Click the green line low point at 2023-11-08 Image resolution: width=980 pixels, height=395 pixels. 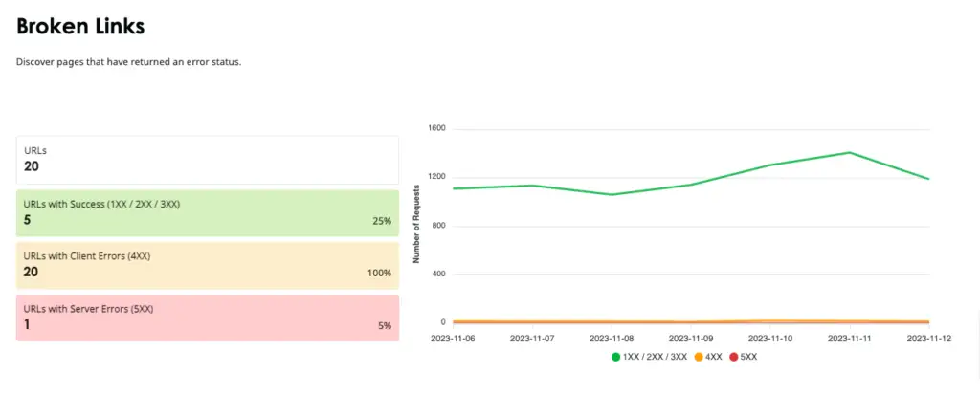click(x=612, y=194)
